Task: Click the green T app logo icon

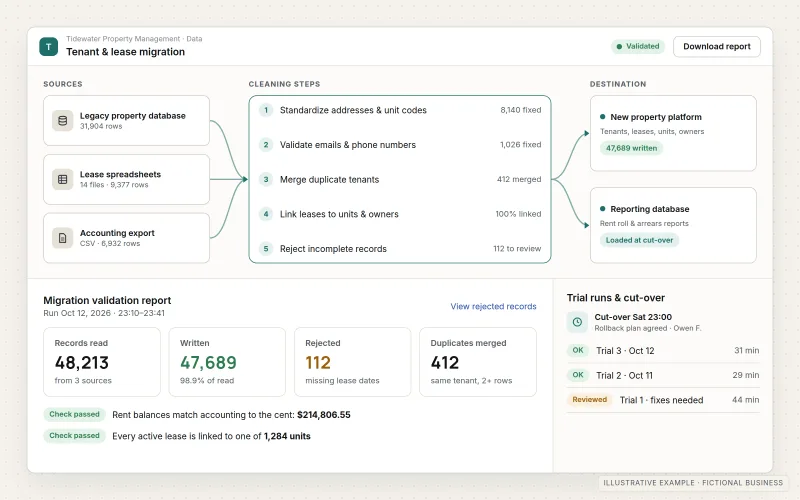Action: pos(48,46)
